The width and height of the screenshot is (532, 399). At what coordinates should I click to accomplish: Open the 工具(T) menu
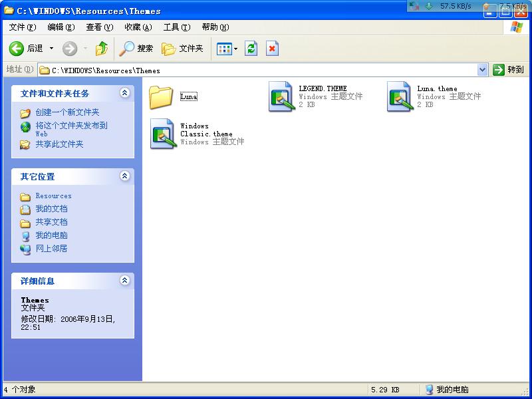point(177,27)
